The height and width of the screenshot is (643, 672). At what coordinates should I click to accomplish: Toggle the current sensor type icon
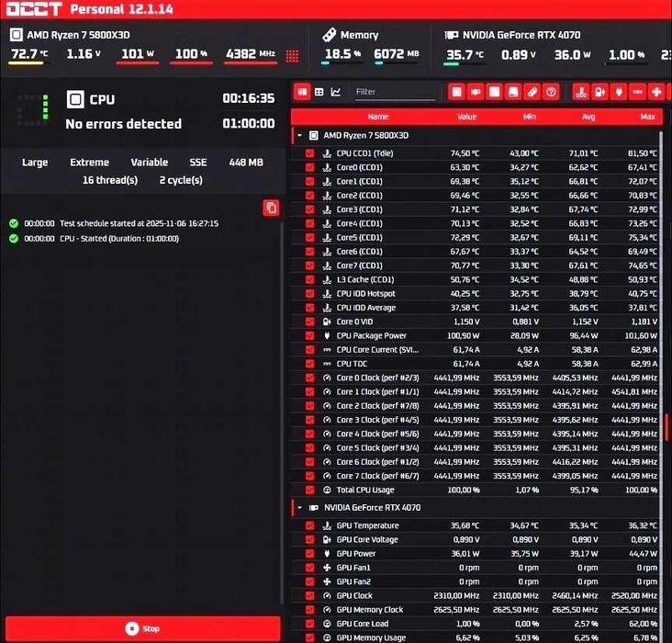click(x=638, y=92)
